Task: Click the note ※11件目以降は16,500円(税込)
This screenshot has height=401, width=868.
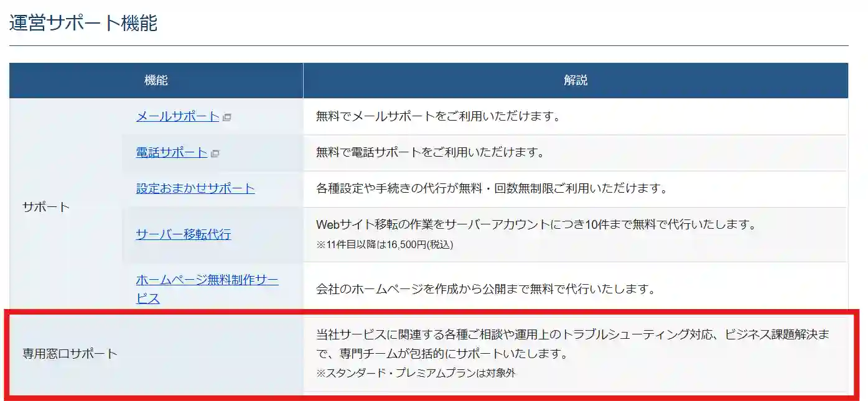Action: pos(385,244)
